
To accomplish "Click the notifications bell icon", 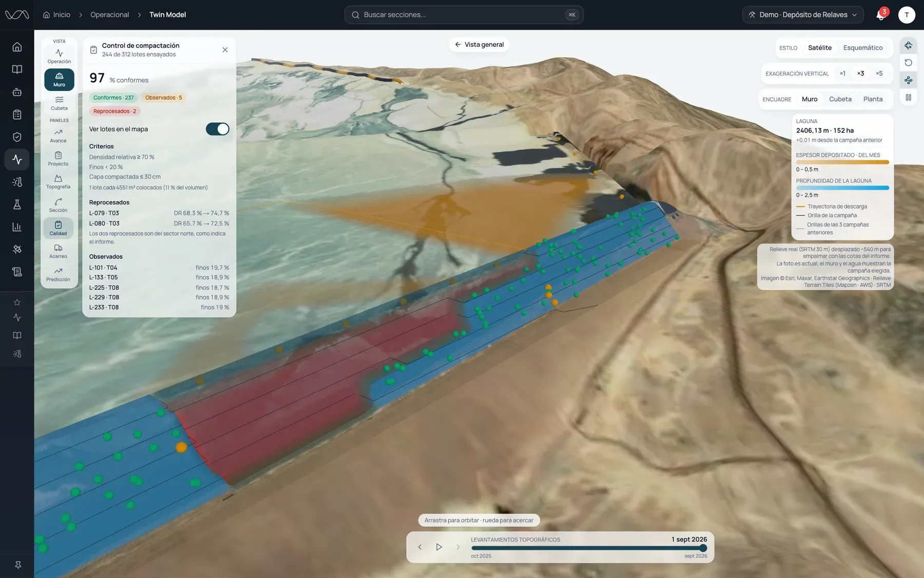I will [880, 15].
